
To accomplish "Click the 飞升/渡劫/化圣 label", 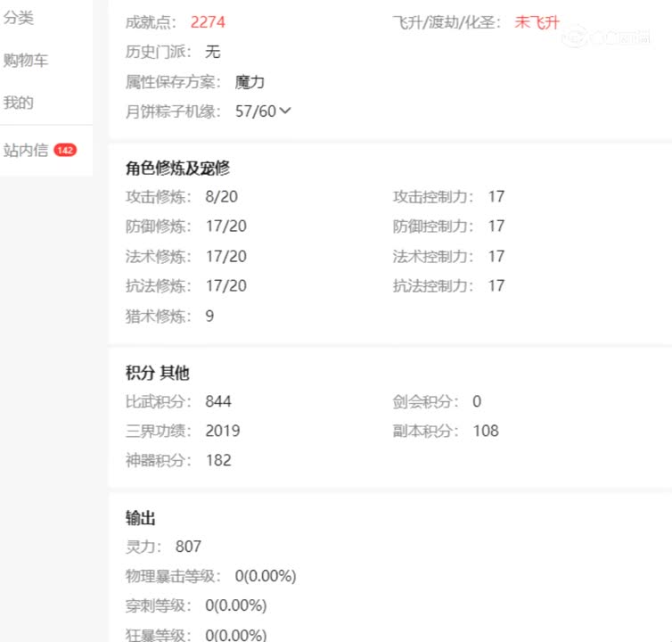I will point(447,22).
